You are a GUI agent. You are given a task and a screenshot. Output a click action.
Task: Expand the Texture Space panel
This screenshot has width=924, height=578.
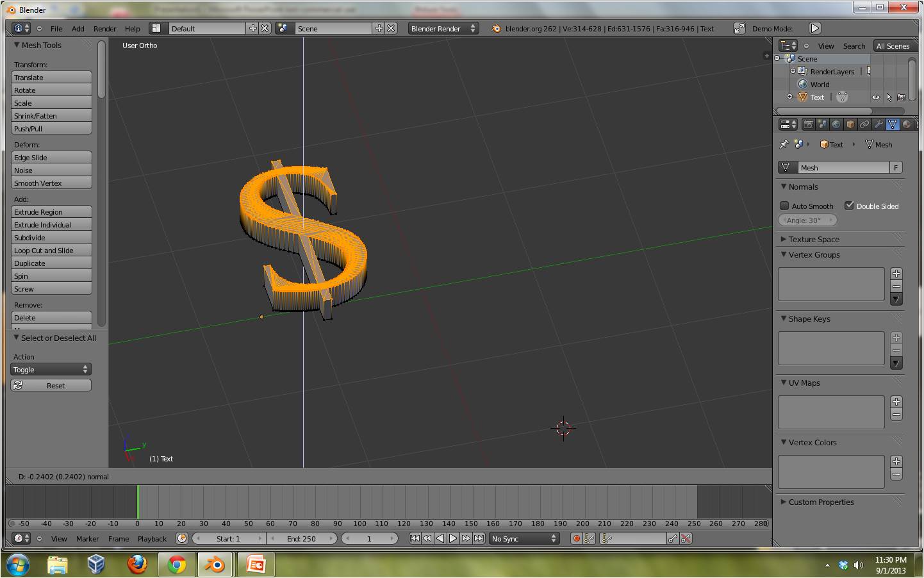(x=783, y=239)
